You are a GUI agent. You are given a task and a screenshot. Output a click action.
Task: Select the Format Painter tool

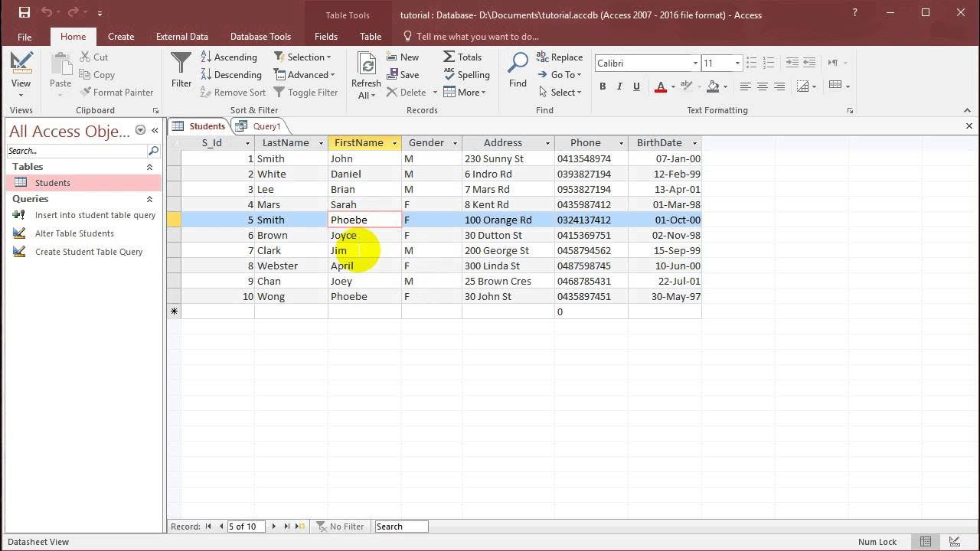(x=116, y=93)
